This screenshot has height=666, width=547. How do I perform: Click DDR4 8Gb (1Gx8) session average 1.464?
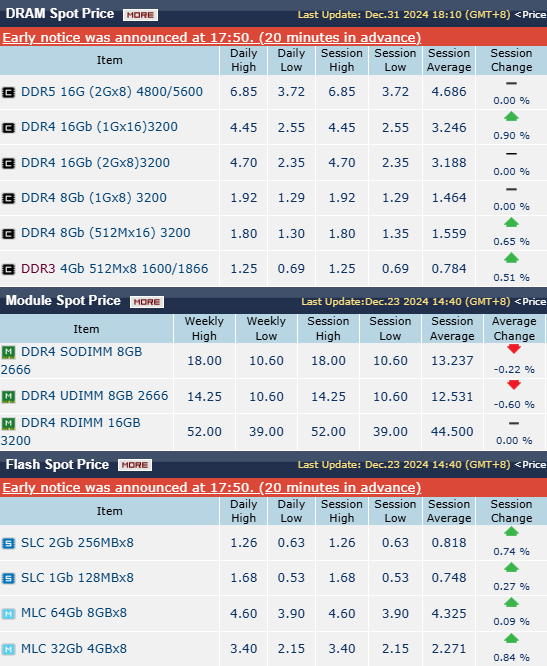449,198
